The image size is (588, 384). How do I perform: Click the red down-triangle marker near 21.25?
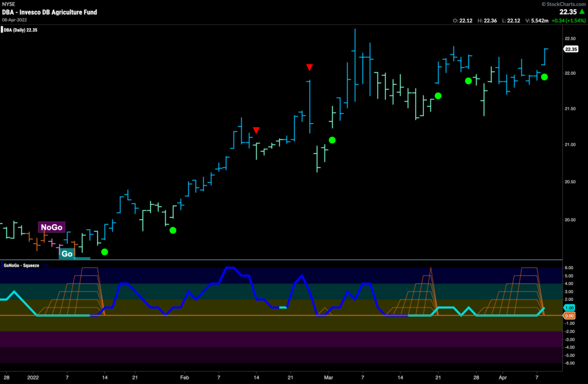pyautogui.click(x=256, y=130)
